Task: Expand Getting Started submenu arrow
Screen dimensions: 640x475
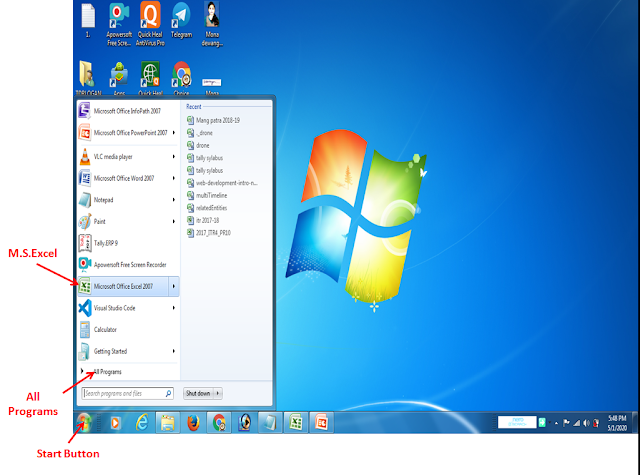Action: 174,351
